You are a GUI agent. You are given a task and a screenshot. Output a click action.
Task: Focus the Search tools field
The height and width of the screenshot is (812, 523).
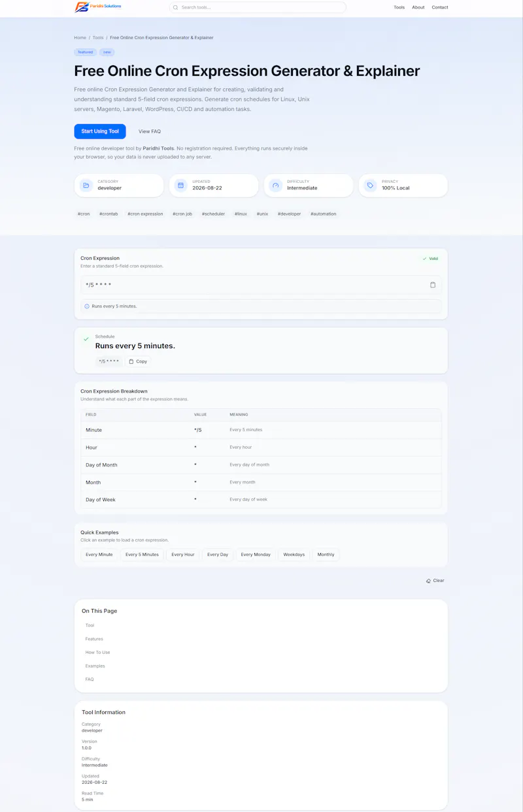pyautogui.click(x=258, y=7)
